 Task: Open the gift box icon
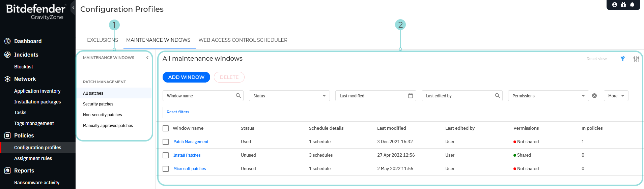click(623, 5)
